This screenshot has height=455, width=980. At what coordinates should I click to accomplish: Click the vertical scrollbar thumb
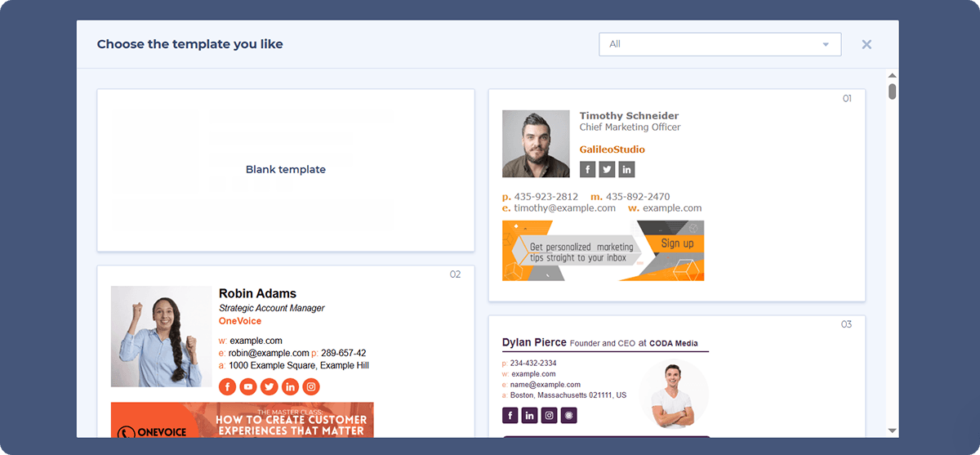click(892, 91)
